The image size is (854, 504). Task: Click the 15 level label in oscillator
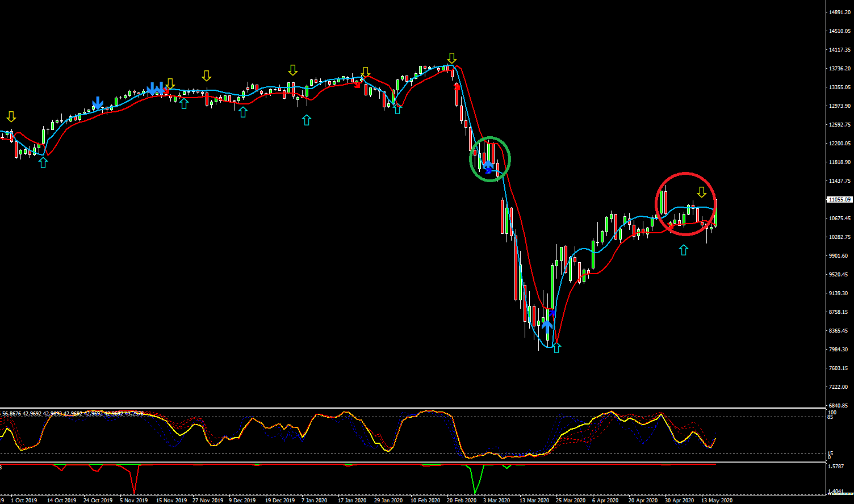click(830, 453)
